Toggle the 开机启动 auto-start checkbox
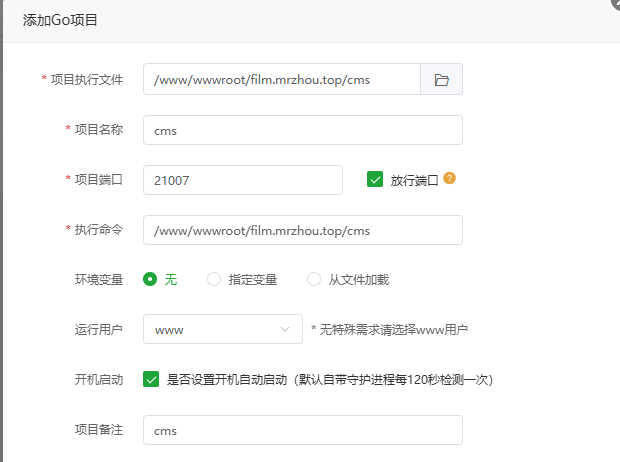Viewport: 620px width, 462px height. (151, 379)
